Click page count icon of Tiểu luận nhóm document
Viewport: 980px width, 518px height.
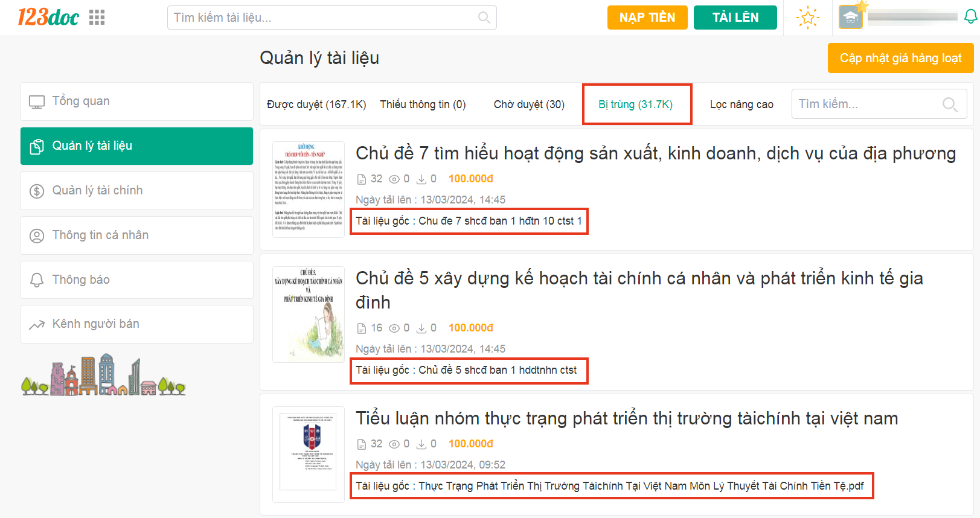coord(362,444)
